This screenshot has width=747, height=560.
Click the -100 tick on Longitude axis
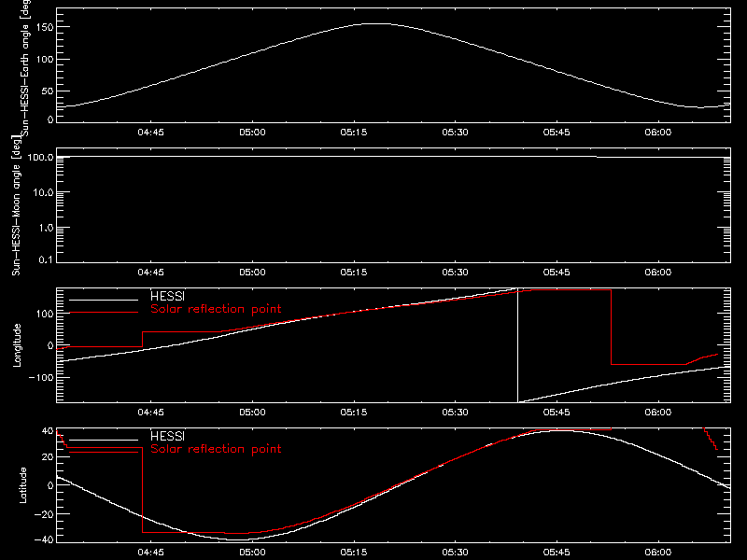[41, 377]
